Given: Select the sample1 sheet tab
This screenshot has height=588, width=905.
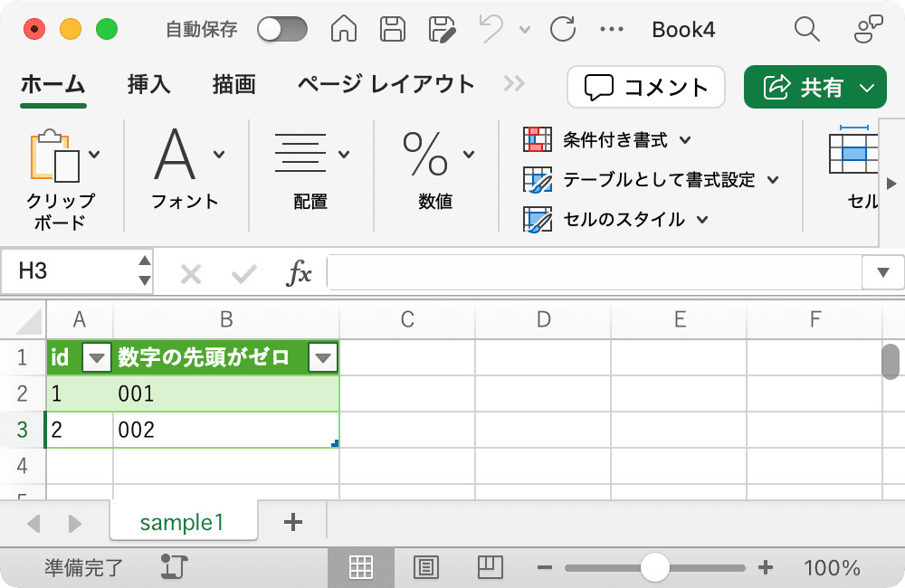Looking at the screenshot, I should [x=183, y=522].
